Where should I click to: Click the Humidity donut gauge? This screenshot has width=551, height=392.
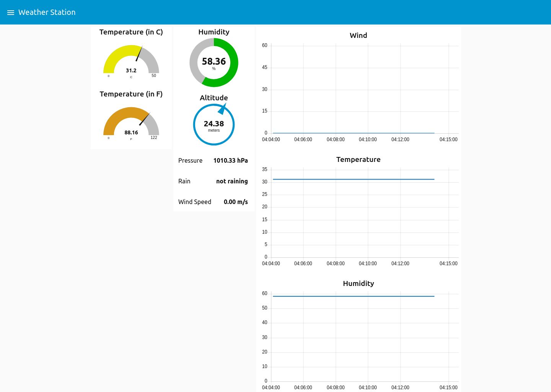tap(214, 62)
